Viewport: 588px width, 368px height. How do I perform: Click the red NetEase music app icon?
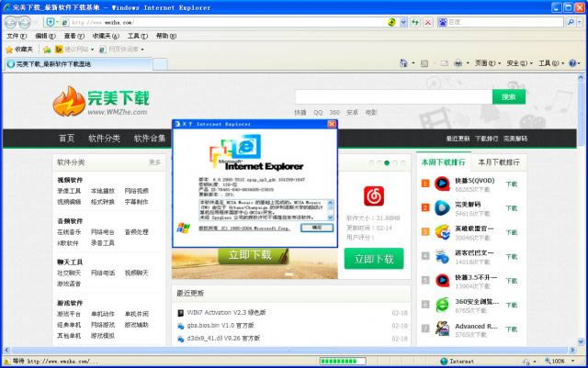tap(374, 196)
